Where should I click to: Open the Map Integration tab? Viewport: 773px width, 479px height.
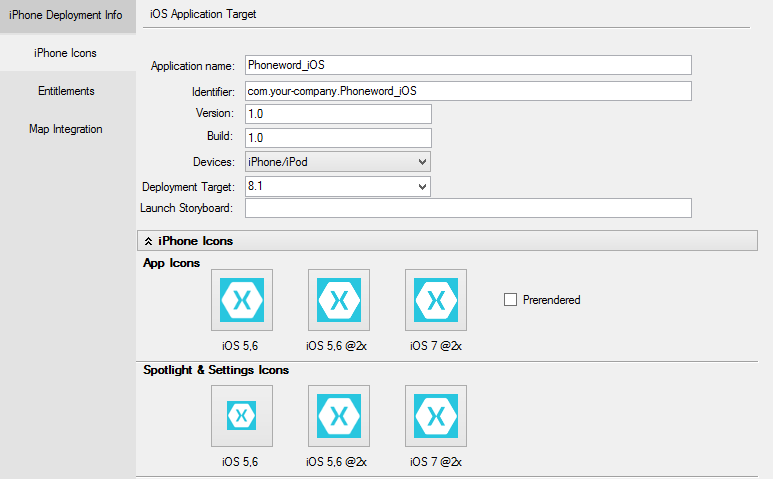click(x=66, y=129)
